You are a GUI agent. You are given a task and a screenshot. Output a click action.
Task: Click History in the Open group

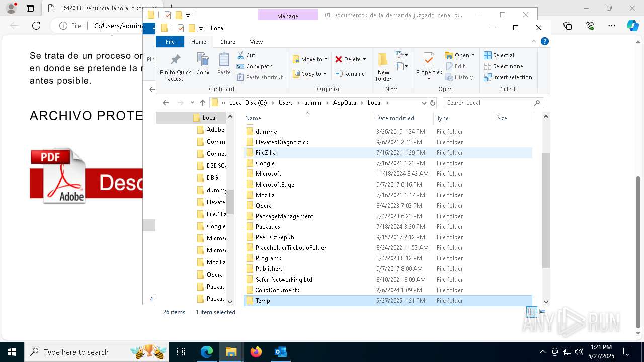pos(460,77)
